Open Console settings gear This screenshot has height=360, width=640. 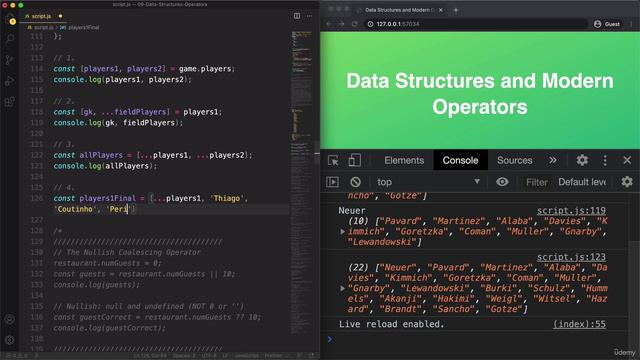point(627,182)
